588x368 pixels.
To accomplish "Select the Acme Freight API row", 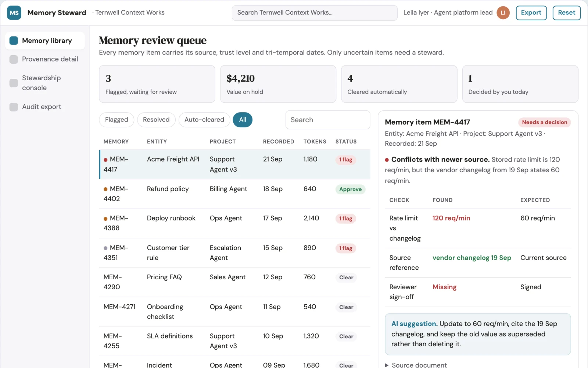I will [x=235, y=164].
